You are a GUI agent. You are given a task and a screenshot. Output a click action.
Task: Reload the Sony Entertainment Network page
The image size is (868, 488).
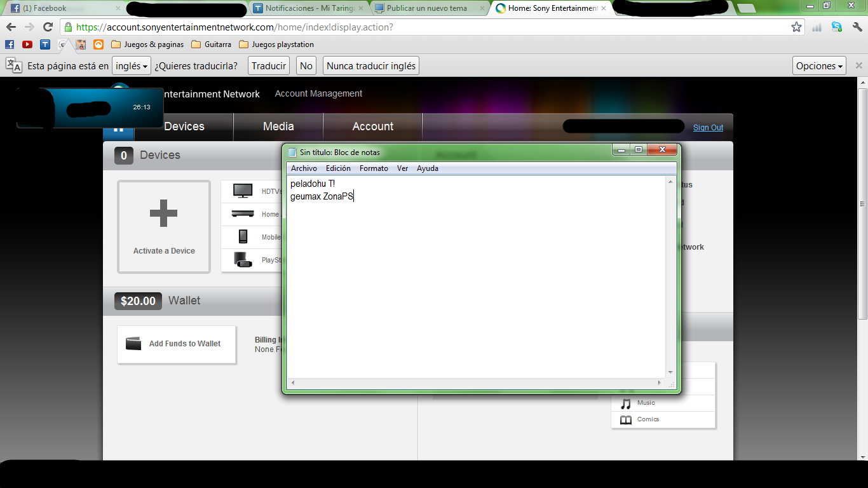point(48,27)
